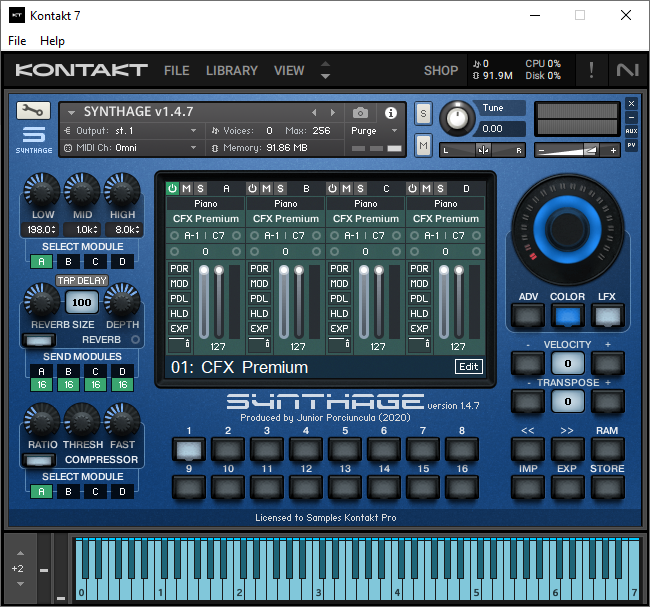
Task: Toggle power on layer B
Action: pos(252,189)
